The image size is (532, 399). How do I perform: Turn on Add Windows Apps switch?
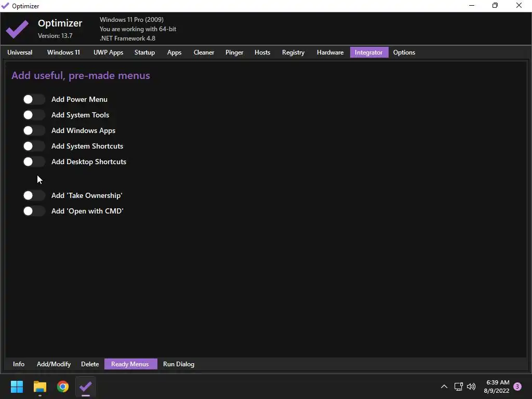[x=34, y=130]
